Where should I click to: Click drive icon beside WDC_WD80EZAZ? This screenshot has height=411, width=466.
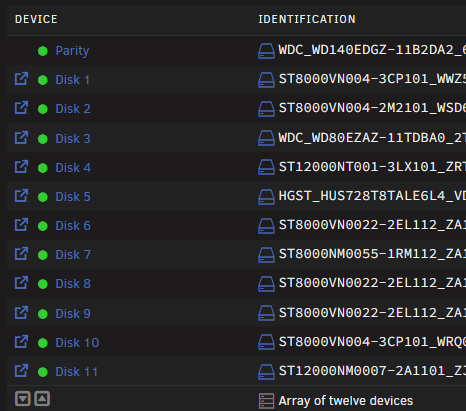coord(266,138)
